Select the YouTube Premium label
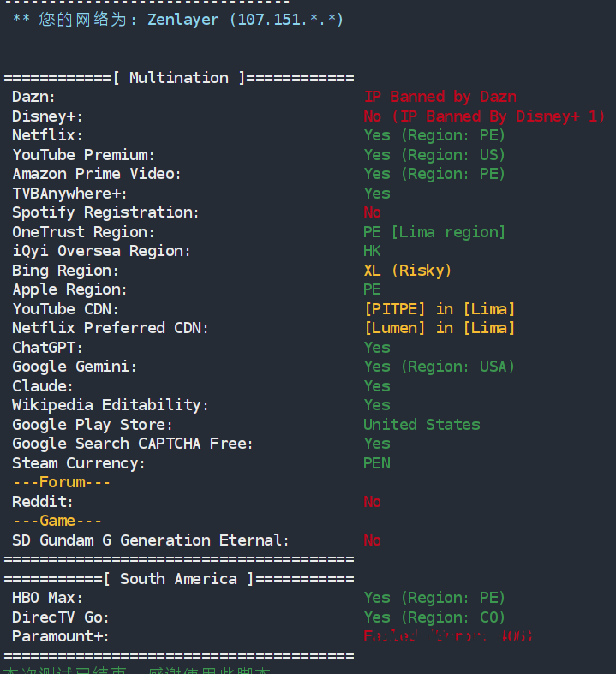The height and width of the screenshot is (674, 616). coord(83,155)
